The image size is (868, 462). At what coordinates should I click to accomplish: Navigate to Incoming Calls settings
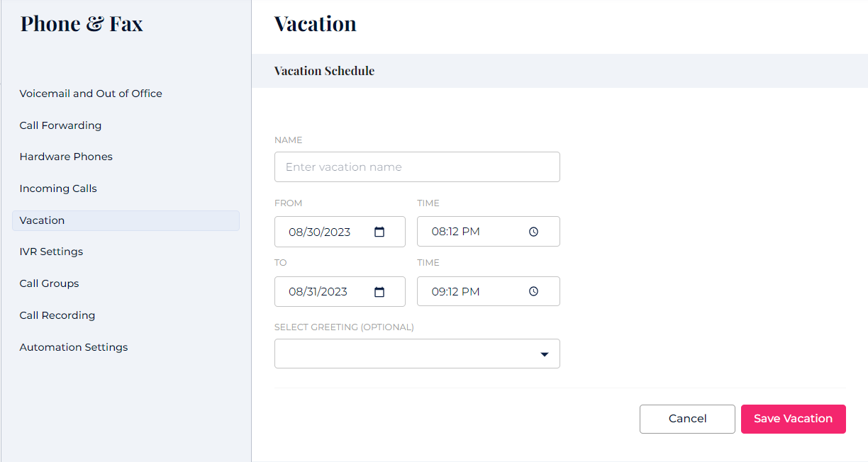(58, 188)
